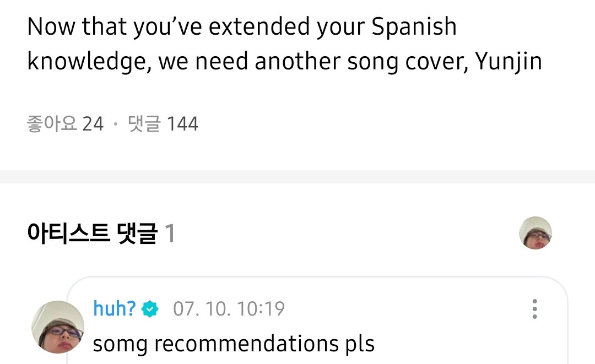Image resolution: width=595 pixels, height=364 pixels.
Task: Open huh?'s large profile picture
Action: (58, 327)
